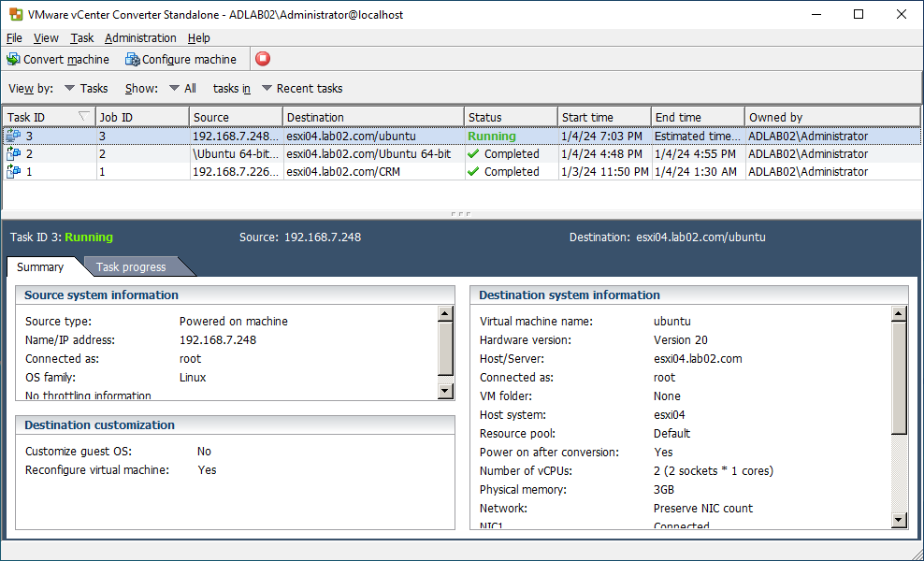Viewport: 924px width, 561px height.
Task: Open the Recent tasks dropdown
Action: point(302,89)
